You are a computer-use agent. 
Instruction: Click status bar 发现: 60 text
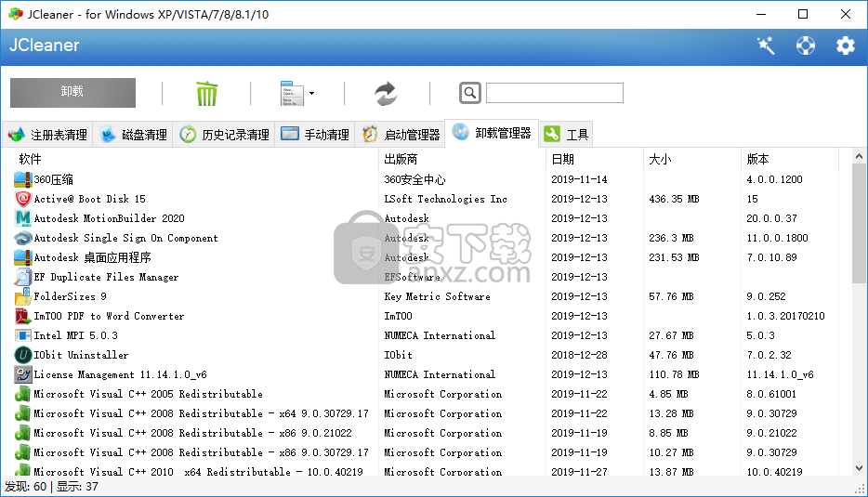pyautogui.click(x=25, y=487)
